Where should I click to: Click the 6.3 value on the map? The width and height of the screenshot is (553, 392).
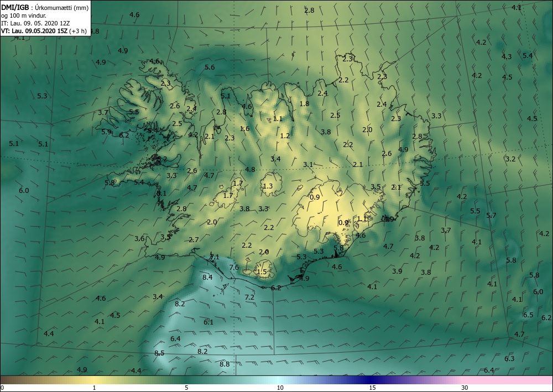[x=509, y=358]
